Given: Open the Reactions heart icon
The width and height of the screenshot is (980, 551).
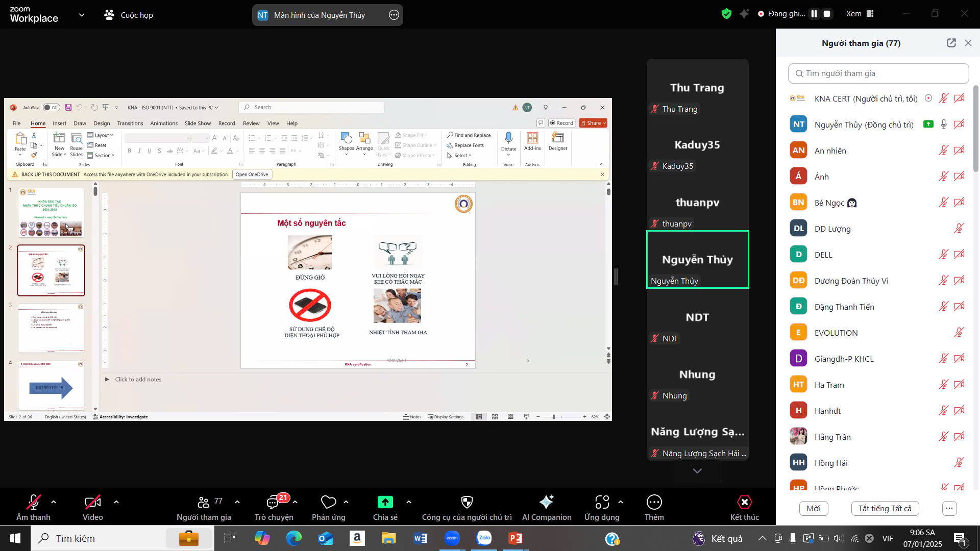Looking at the screenshot, I should pos(328,502).
